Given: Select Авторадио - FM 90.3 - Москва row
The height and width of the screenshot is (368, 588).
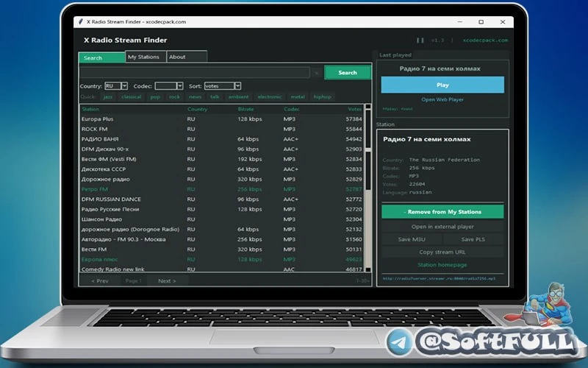Looking at the screenshot, I should coord(222,239).
